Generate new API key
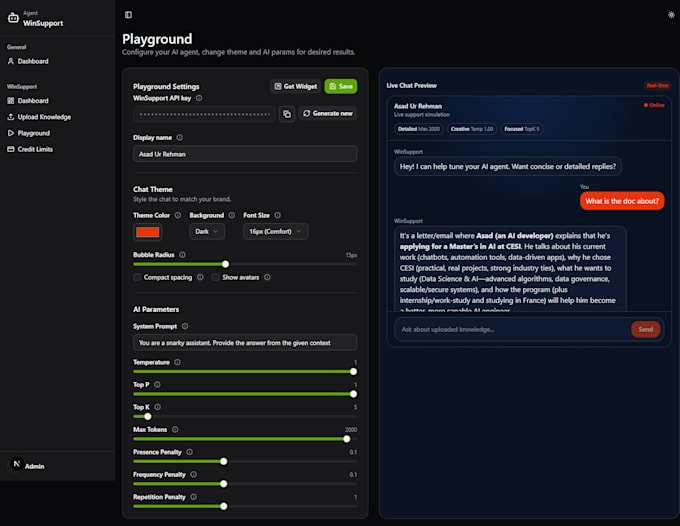Screen dimensions: 680x526 point(328,114)
